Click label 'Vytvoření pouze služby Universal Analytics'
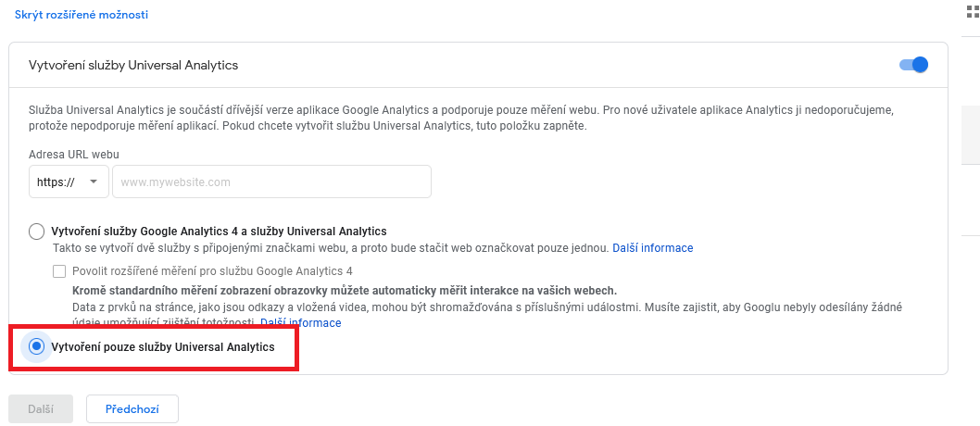 click(x=162, y=346)
